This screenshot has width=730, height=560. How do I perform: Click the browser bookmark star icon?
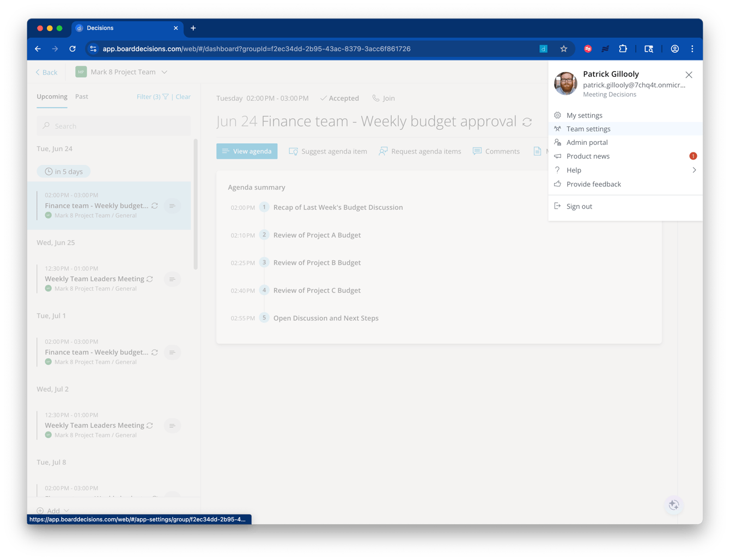pos(564,48)
